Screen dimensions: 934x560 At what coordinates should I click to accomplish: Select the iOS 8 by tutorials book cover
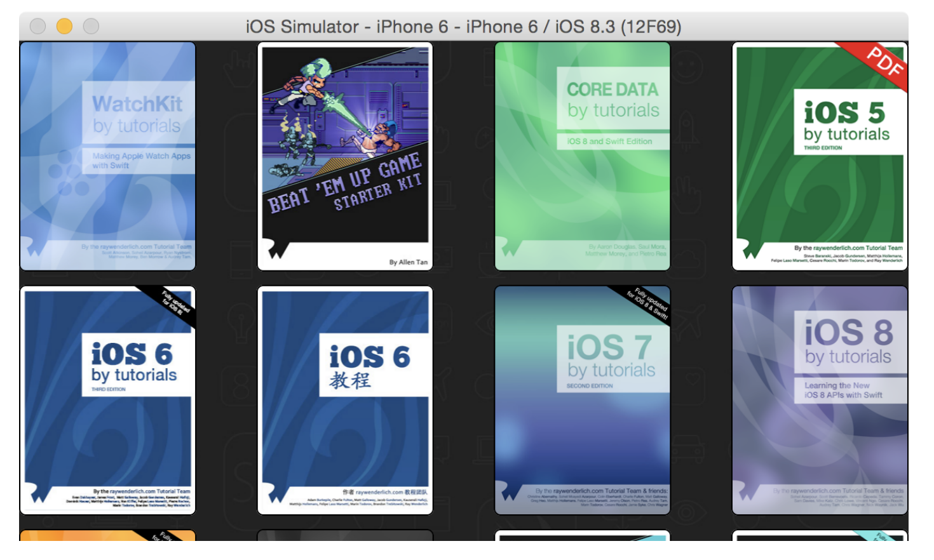click(820, 400)
